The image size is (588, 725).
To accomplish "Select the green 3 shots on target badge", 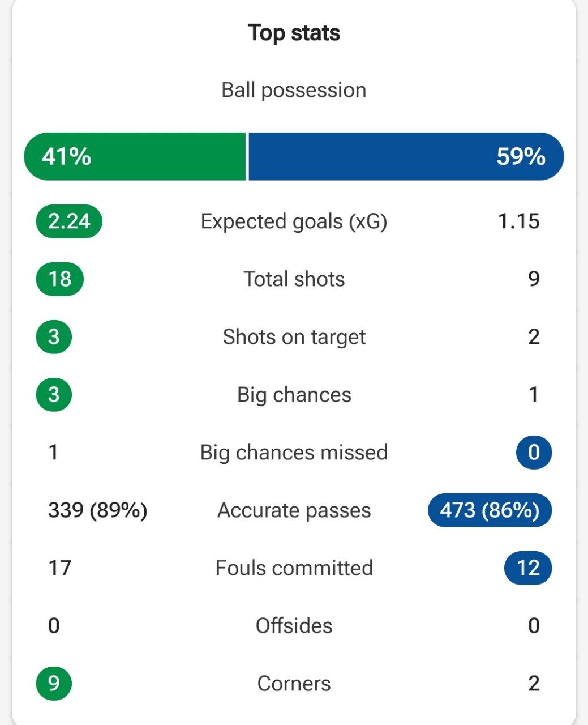I will (54, 337).
